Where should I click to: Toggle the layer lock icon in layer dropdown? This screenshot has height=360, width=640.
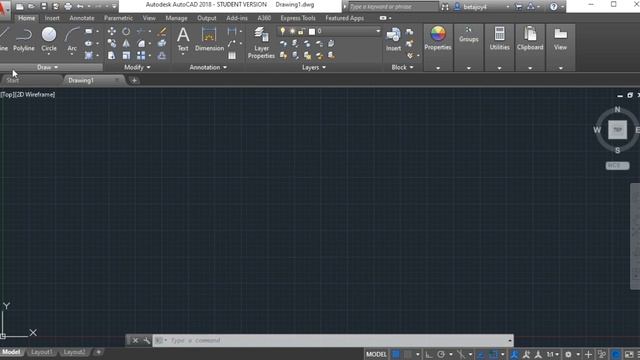click(x=302, y=31)
